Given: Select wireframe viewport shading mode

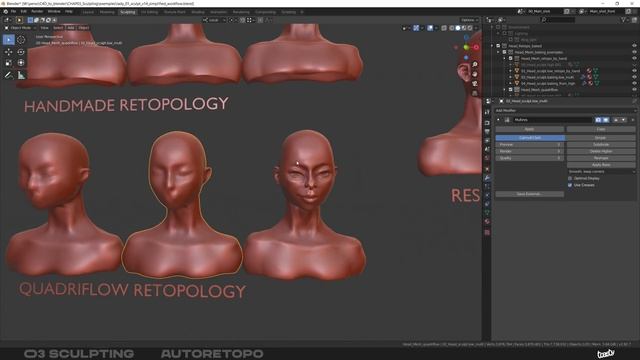Looking at the screenshot, I should point(451,28).
